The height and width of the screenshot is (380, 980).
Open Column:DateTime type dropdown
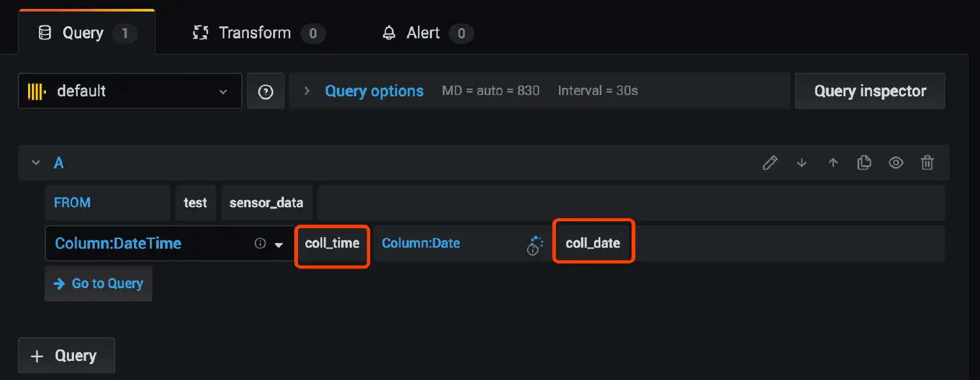(x=279, y=244)
